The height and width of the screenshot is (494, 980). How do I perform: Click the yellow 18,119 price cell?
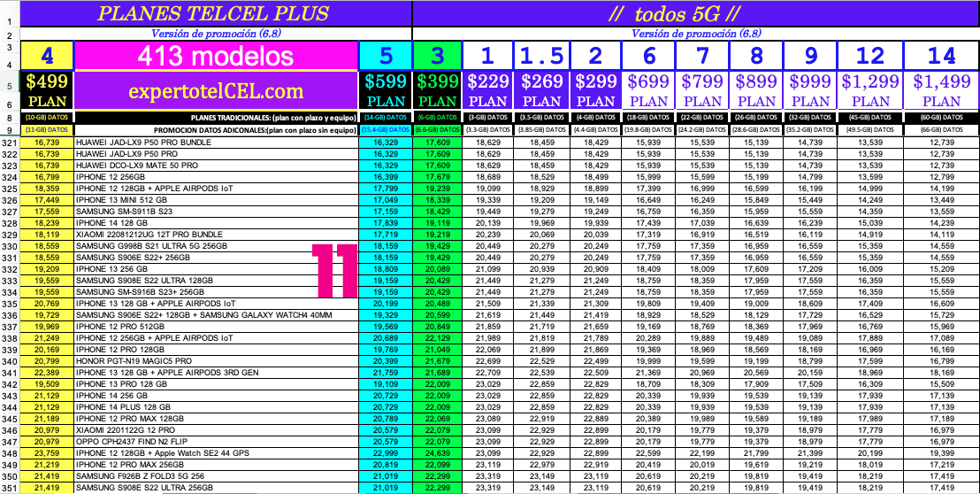coord(47,235)
